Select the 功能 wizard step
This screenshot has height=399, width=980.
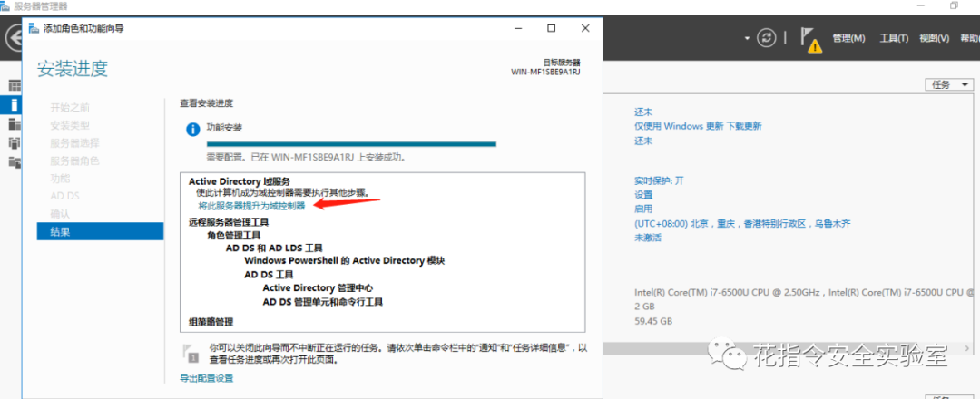coord(60,178)
